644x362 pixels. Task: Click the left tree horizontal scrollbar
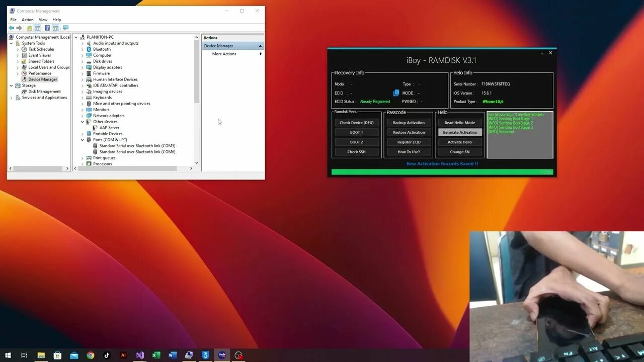[38, 168]
